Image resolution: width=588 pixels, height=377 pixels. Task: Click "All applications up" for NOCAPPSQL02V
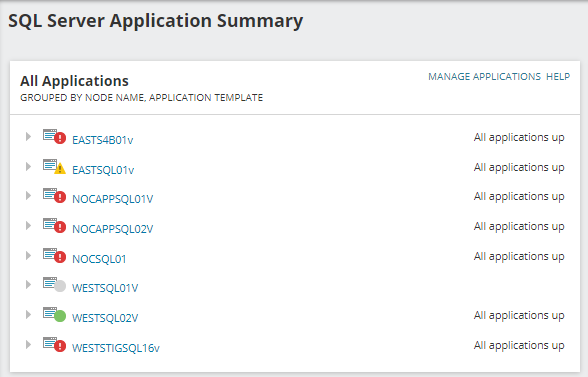tap(519, 227)
